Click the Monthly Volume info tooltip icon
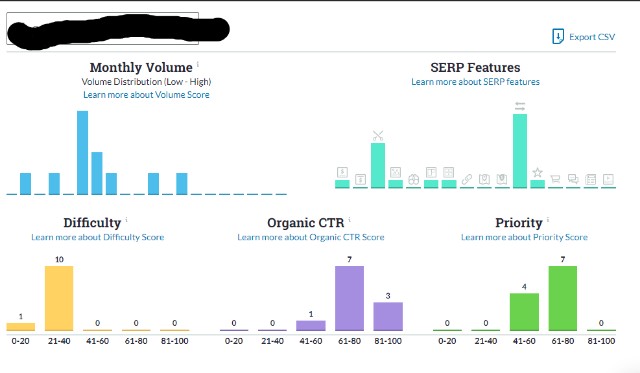640x373 pixels. point(198,64)
